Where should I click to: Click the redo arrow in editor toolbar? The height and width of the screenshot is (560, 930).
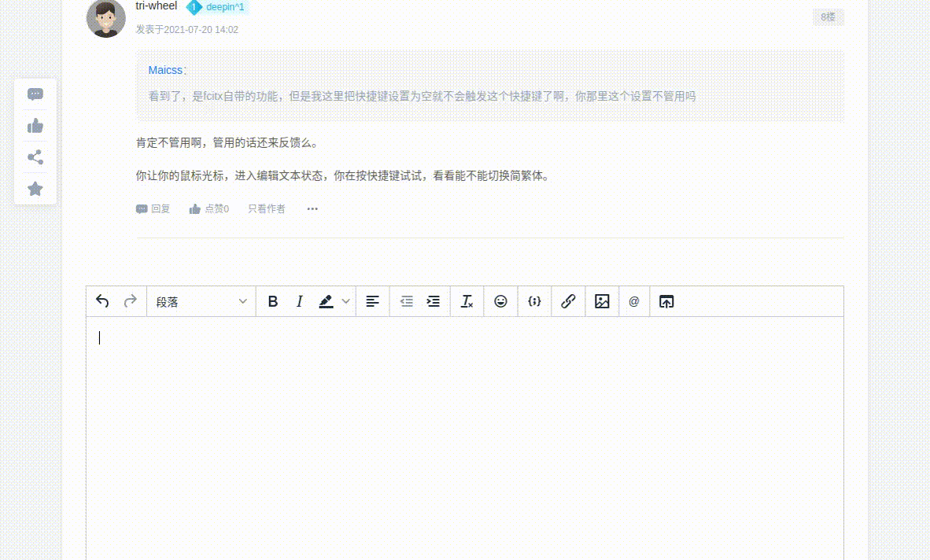131,301
